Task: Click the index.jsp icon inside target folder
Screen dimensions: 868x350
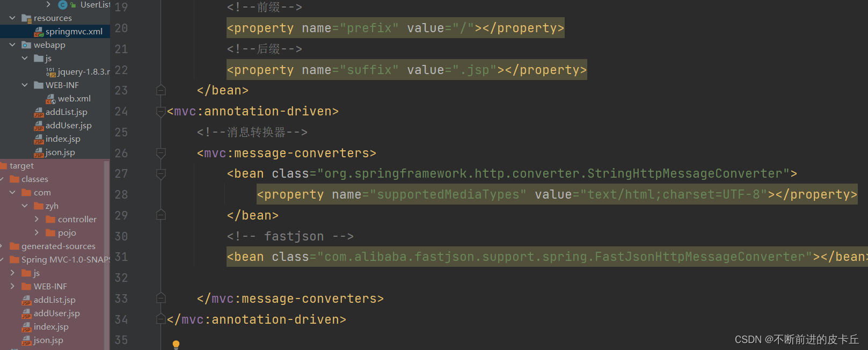Action: coord(26,327)
